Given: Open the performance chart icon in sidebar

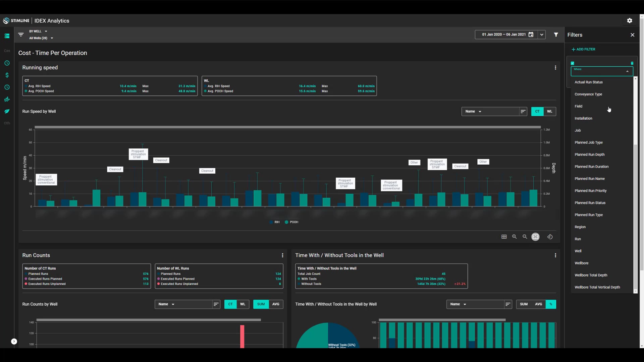Looking at the screenshot, I should pos(7,99).
